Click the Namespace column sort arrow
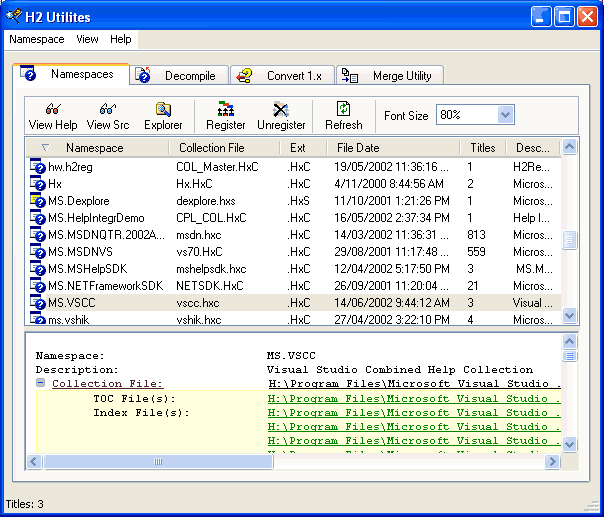Screen dimensions: 604x517 click(x=45, y=148)
